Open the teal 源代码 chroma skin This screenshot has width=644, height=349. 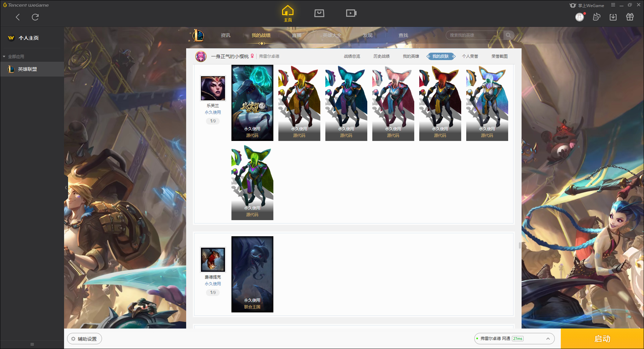pyautogui.click(x=346, y=103)
